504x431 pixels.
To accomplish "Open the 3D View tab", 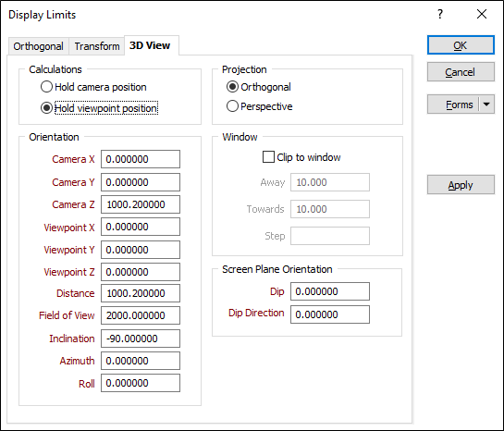I will tap(150, 45).
